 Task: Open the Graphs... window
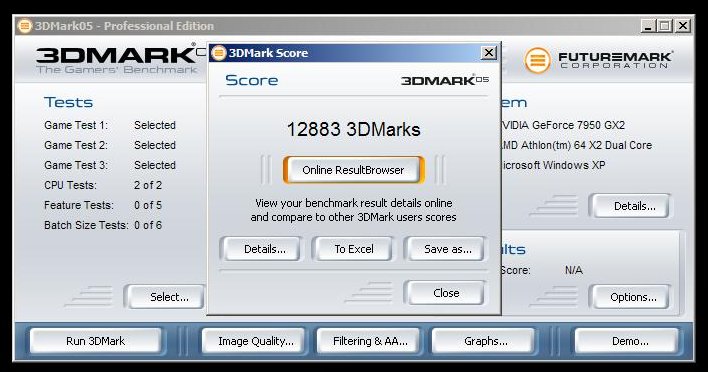484,341
